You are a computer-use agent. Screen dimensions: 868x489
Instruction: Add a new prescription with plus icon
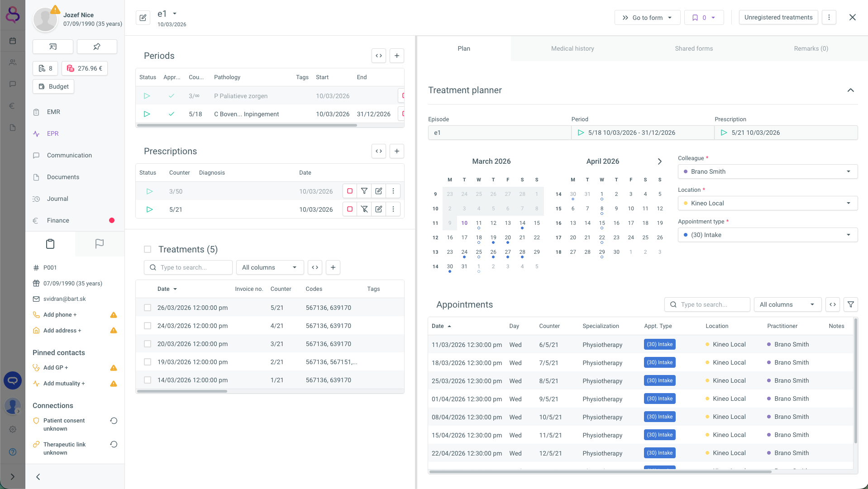(396, 151)
